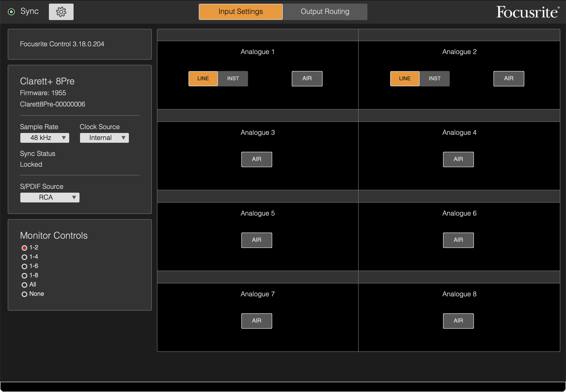This screenshot has height=392, width=566.
Task: Click the Analogue 5 channel label
Action: [258, 213]
